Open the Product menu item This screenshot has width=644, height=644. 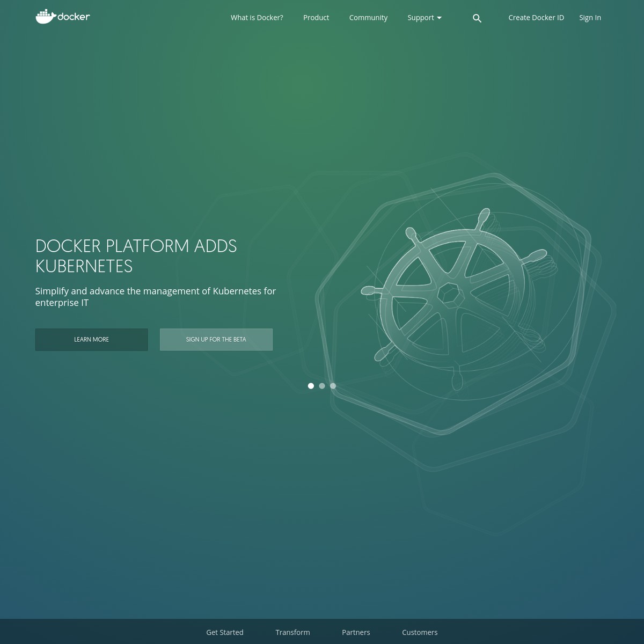tap(316, 18)
